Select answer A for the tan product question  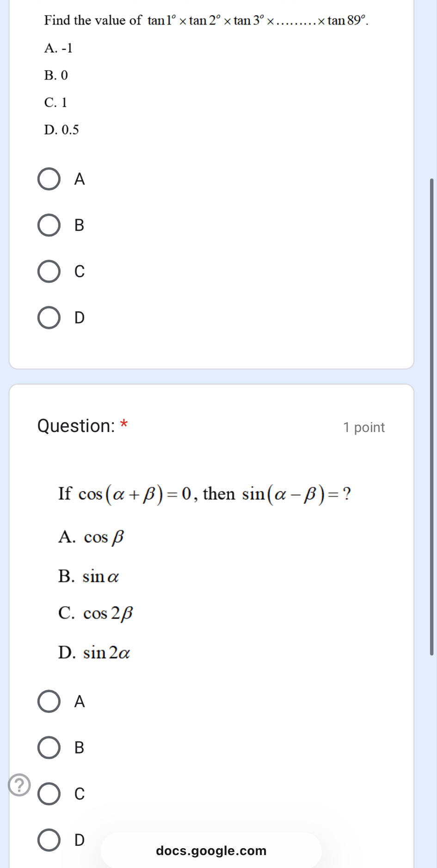(x=49, y=179)
